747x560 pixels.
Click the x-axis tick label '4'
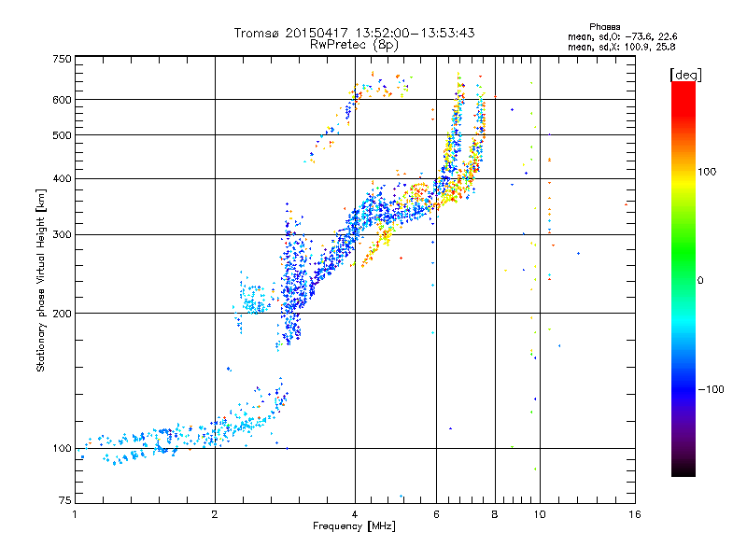[355, 514]
